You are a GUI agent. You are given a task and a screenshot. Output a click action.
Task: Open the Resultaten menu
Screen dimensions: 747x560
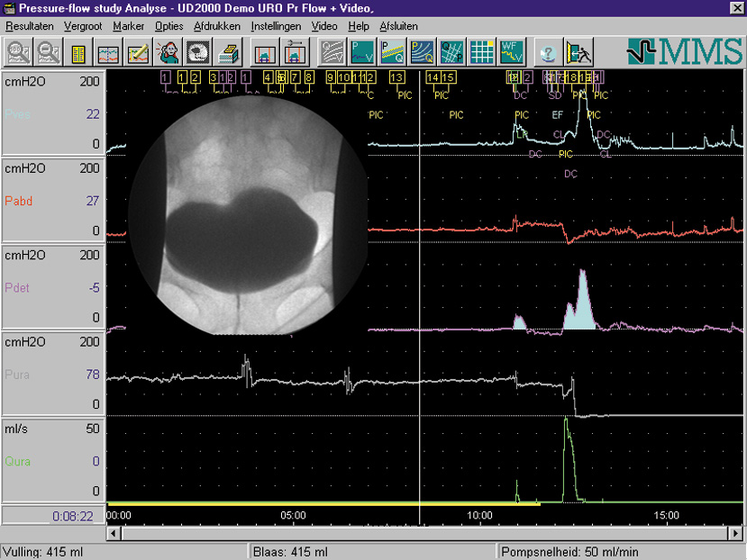[30, 26]
